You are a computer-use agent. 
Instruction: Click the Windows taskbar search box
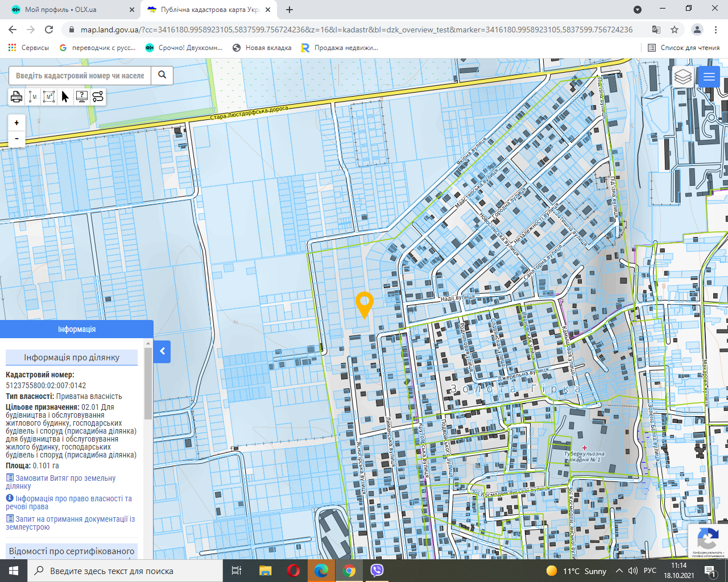125,571
